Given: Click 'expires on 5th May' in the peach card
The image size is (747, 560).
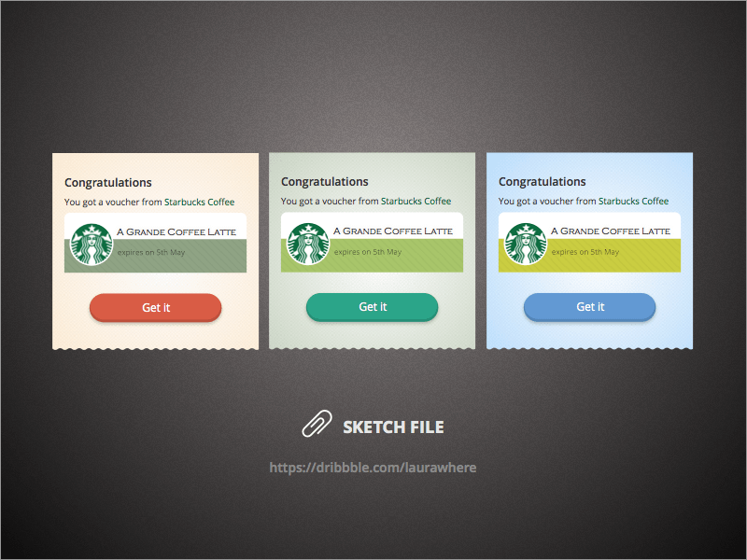Looking at the screenshot, I should 151,252.
